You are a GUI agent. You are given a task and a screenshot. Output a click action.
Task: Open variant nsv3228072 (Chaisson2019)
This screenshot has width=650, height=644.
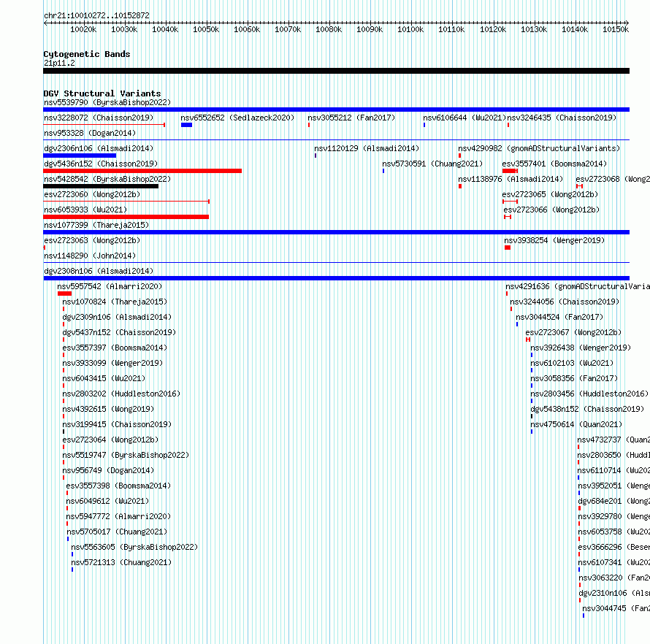click(x=99, y=118)
